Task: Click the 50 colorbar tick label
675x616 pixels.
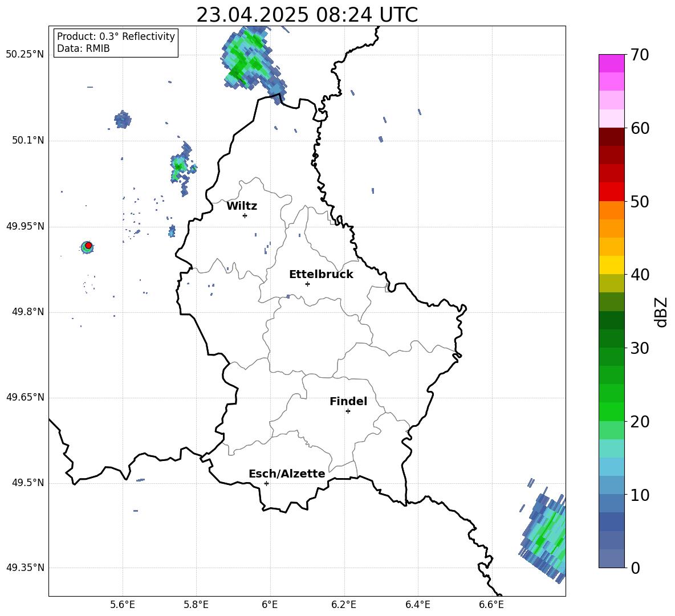Action: coord(640,201)
